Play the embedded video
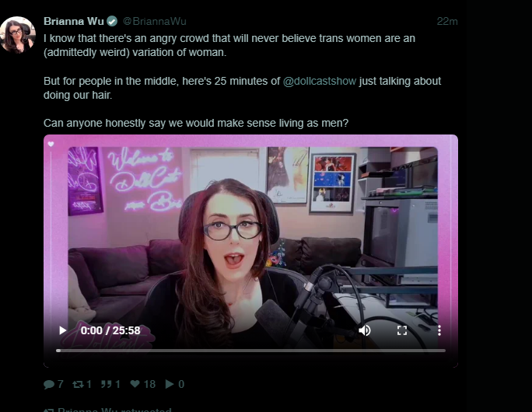The height and width of the screenshot is (412, 532). point(63,330)
